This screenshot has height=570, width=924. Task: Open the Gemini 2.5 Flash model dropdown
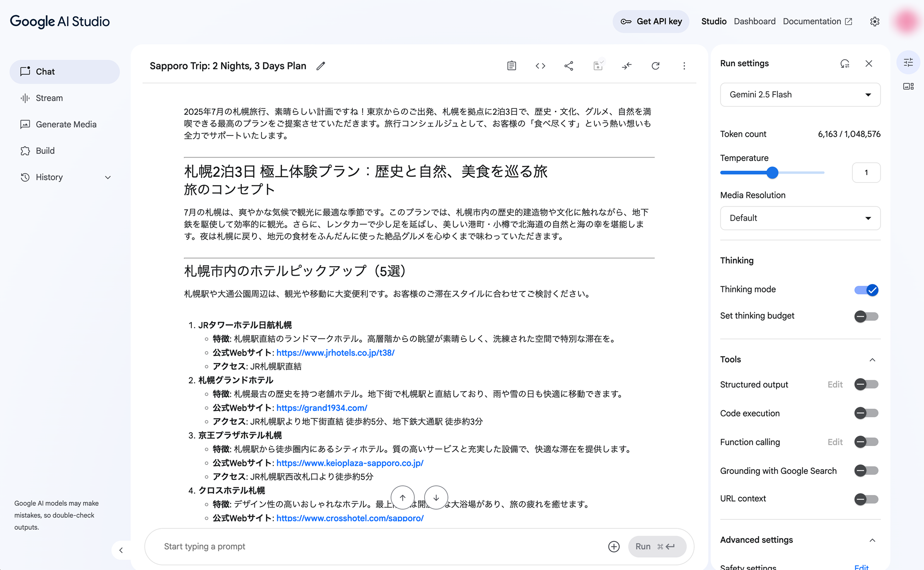[800, 95]
